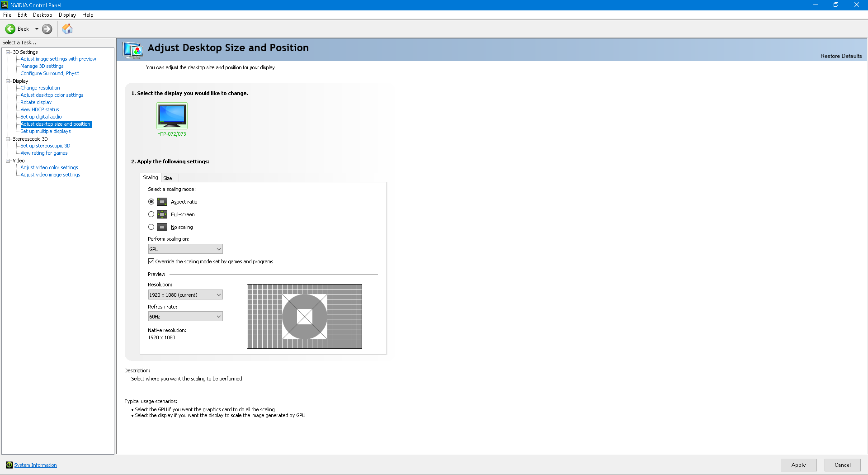The height and width of the screenshot is (475, 868).
Task: Click the System Information NVIDIA icon
Action: [9, 465]
